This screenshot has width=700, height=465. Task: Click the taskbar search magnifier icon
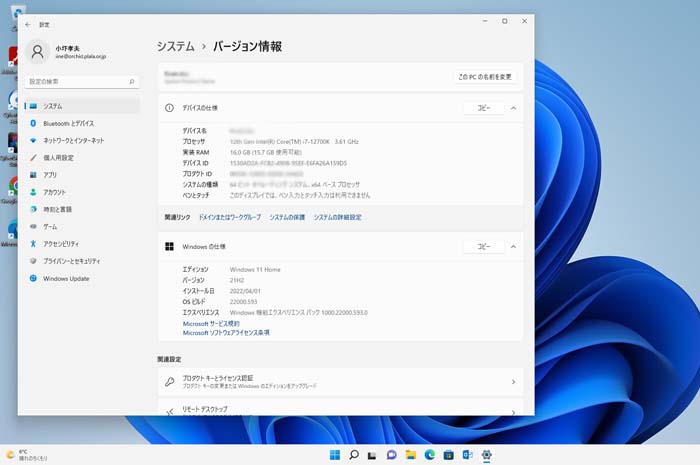[x=354, y=455]
